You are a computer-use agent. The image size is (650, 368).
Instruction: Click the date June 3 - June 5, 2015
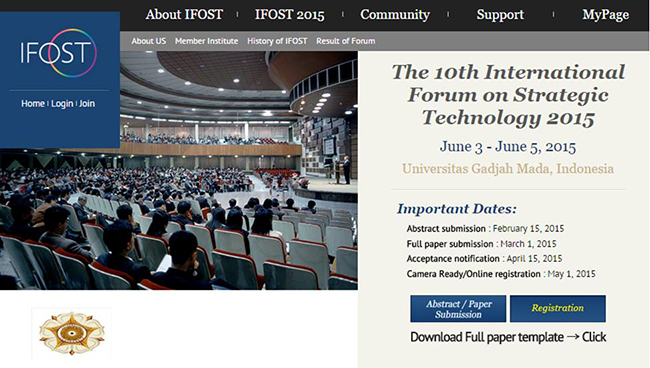click(508, 147)
